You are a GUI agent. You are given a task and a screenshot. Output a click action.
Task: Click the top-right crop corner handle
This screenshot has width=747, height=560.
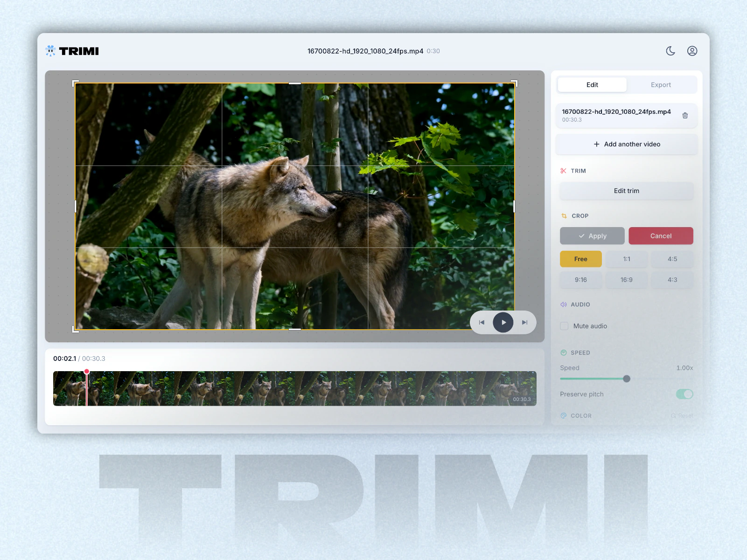pos(514,83)
